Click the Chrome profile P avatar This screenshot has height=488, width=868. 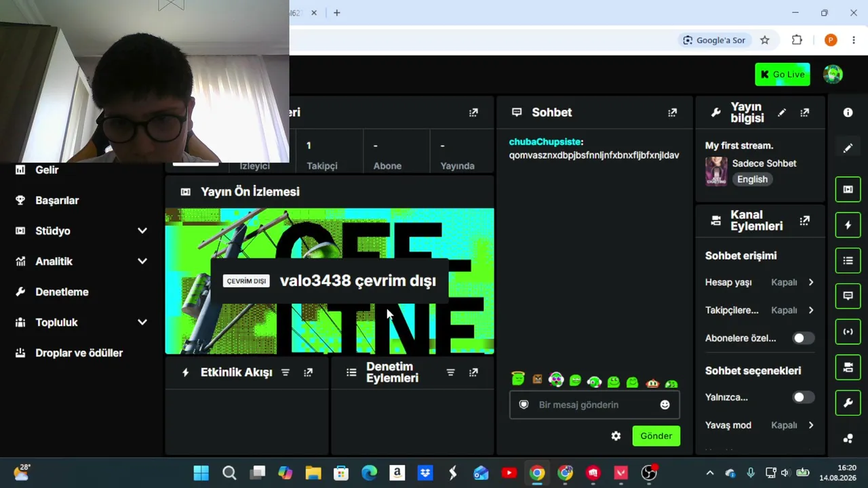[x=831, y=40]
